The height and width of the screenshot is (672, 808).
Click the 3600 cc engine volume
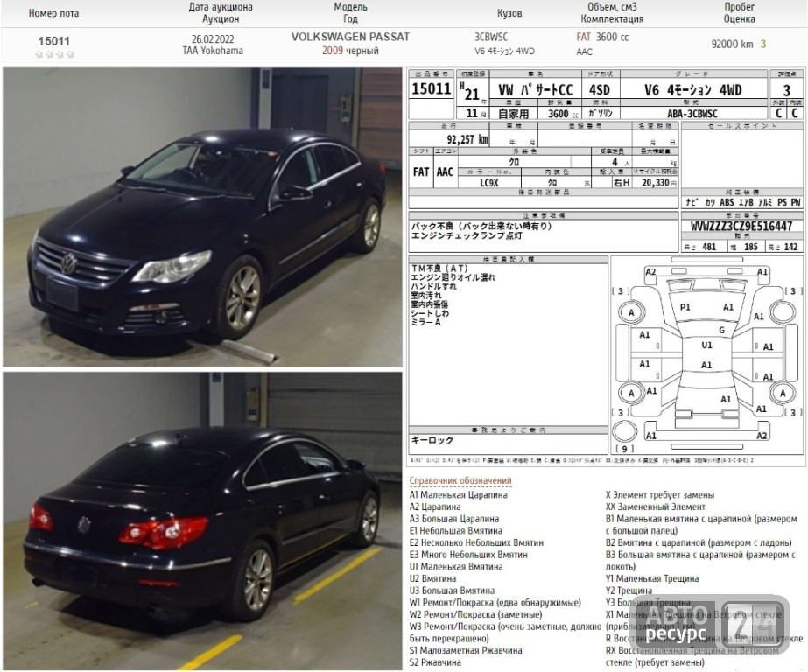point(612,37)
